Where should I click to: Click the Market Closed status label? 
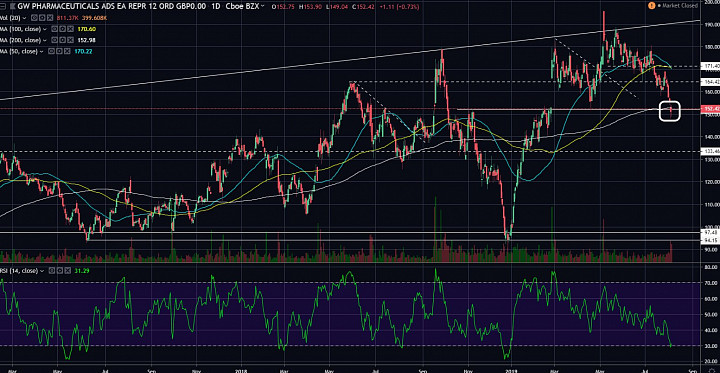(x=681, y=6)
